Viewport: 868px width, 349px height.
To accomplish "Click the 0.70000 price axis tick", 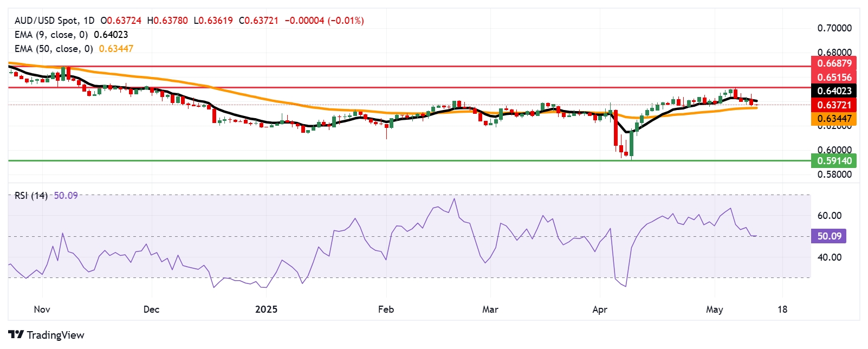I will (x=834, y=28).
